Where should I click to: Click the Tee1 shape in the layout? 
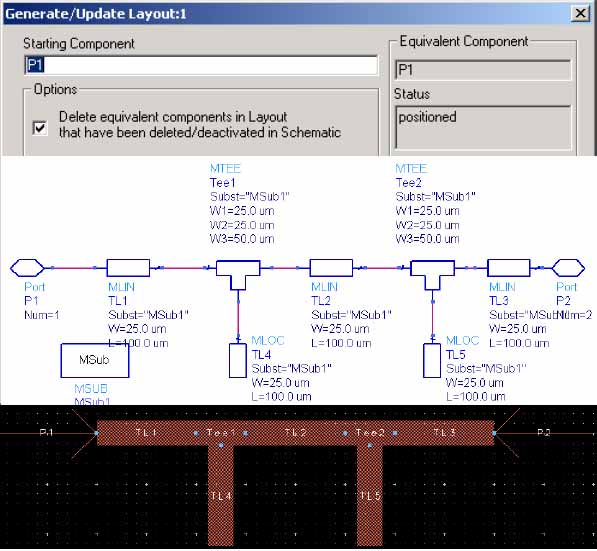click(x=221, y=433)
